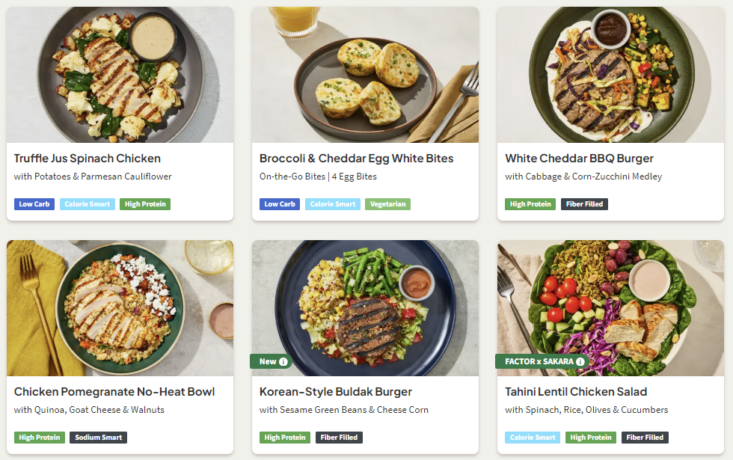733x460 pixels.
Task: Click info icon on the New badge
Action: click(x=283, y=362)
